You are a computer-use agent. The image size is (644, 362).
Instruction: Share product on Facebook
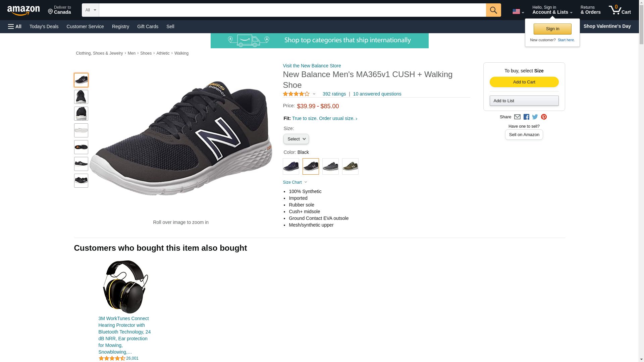[526, 117]
